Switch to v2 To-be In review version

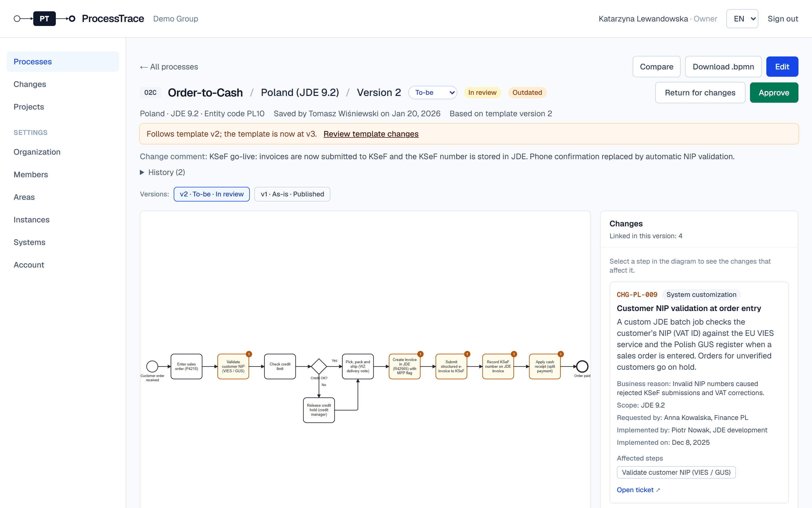tap(211, 194)
